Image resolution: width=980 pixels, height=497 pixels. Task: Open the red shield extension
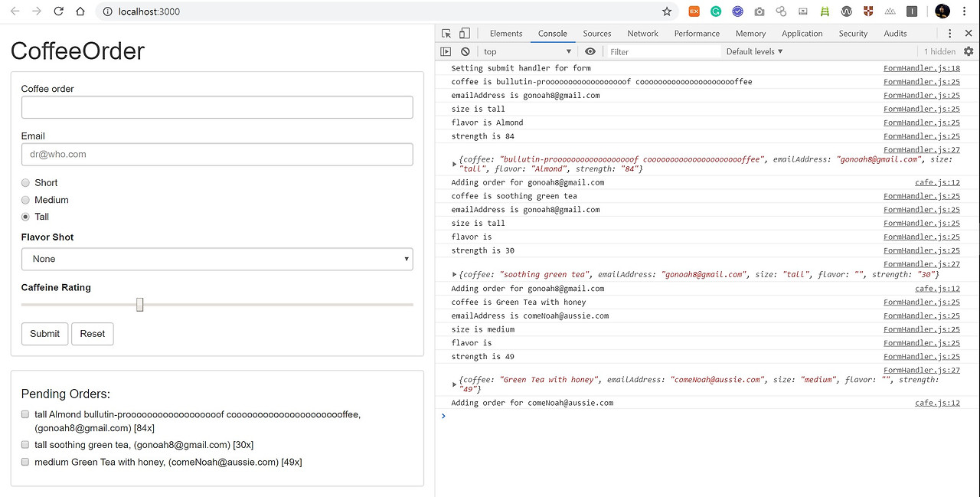pyautogui.click(x=868, y=11)
